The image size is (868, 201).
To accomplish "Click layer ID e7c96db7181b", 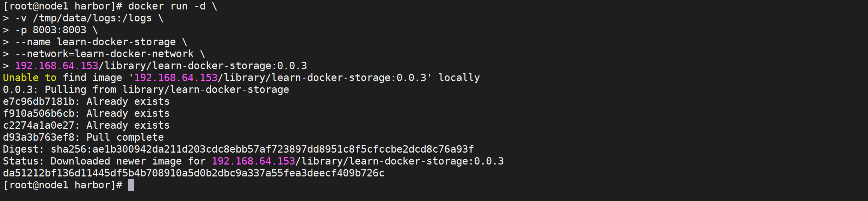I will point(39,101).
